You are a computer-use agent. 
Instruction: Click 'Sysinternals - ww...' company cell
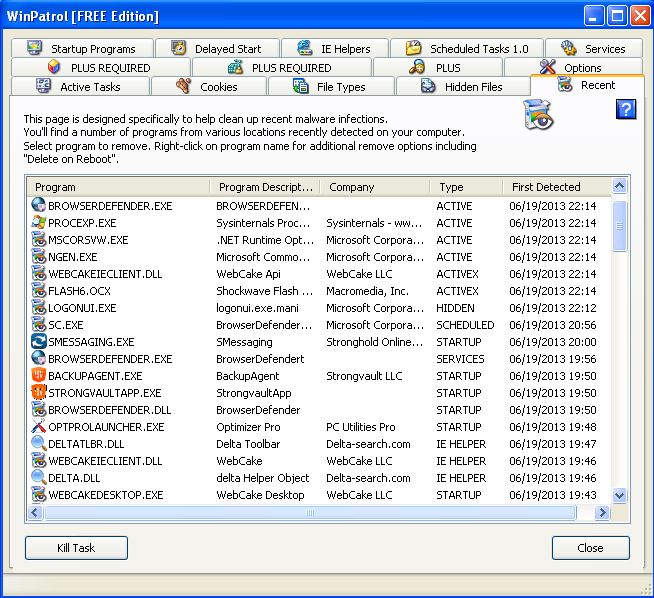[x=374, y=223]
